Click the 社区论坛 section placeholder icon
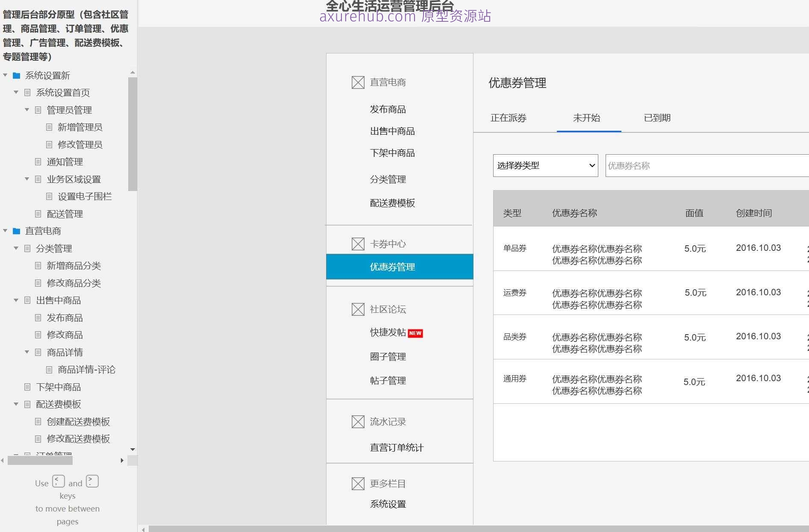 click(x=358, y=309)
